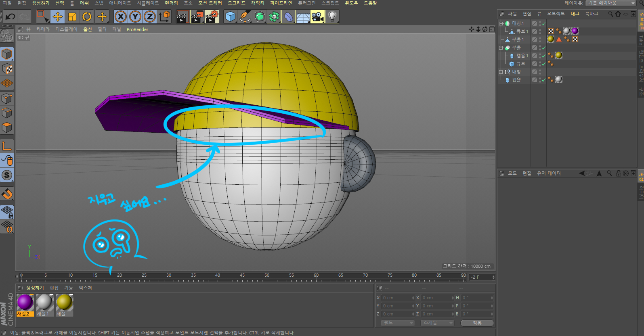This screenshot has width=644, height=336.
Task: Click the light bulb Light icon
Action: [332, 17]
